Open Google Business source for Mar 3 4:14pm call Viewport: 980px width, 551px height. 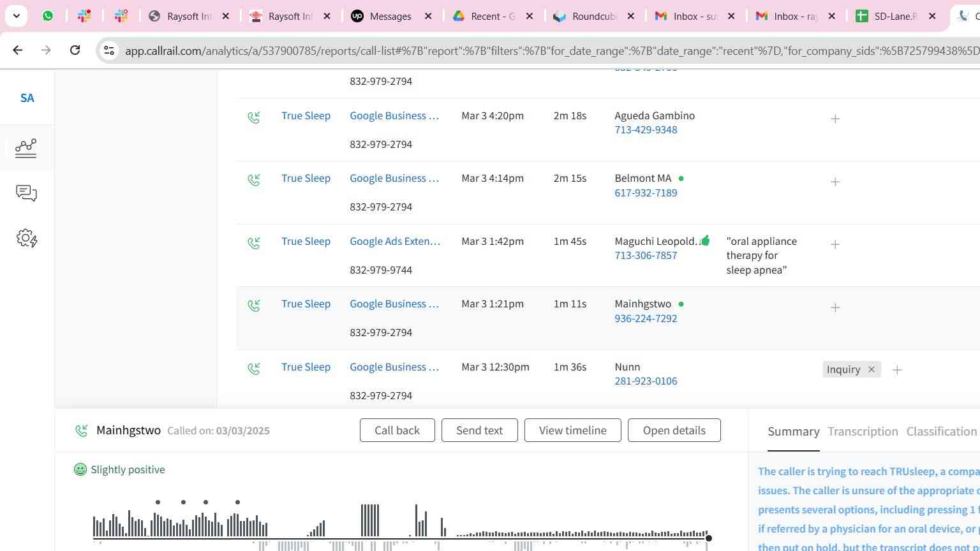click(x=394, y=178)
